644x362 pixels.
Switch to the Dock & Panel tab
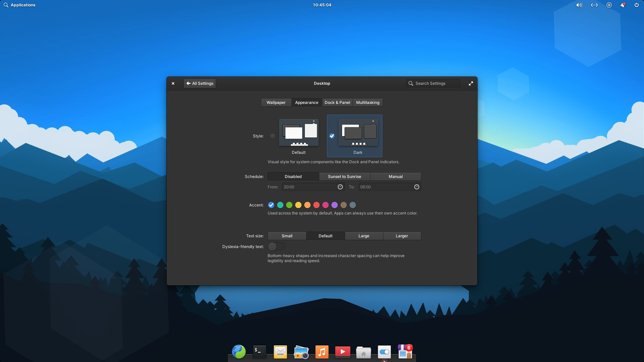pyautogui.click(x=337, y=103)
